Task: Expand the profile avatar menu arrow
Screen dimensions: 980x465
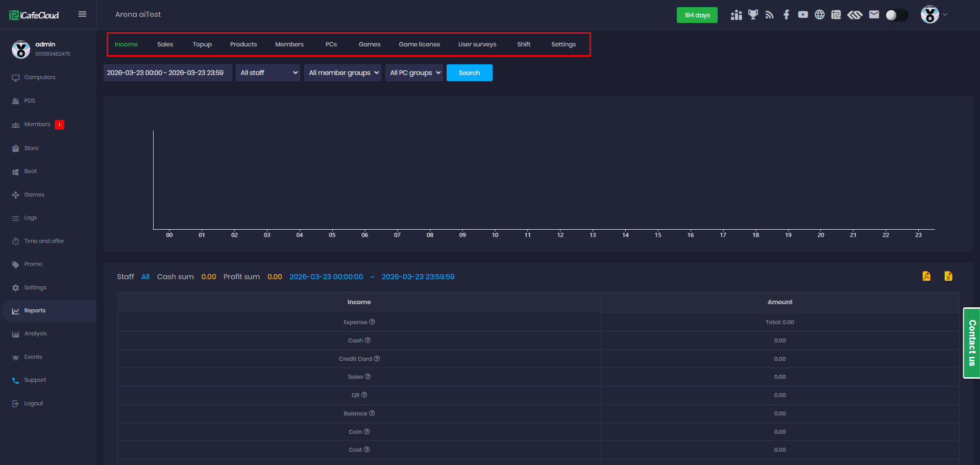Action: click(945, 15)
